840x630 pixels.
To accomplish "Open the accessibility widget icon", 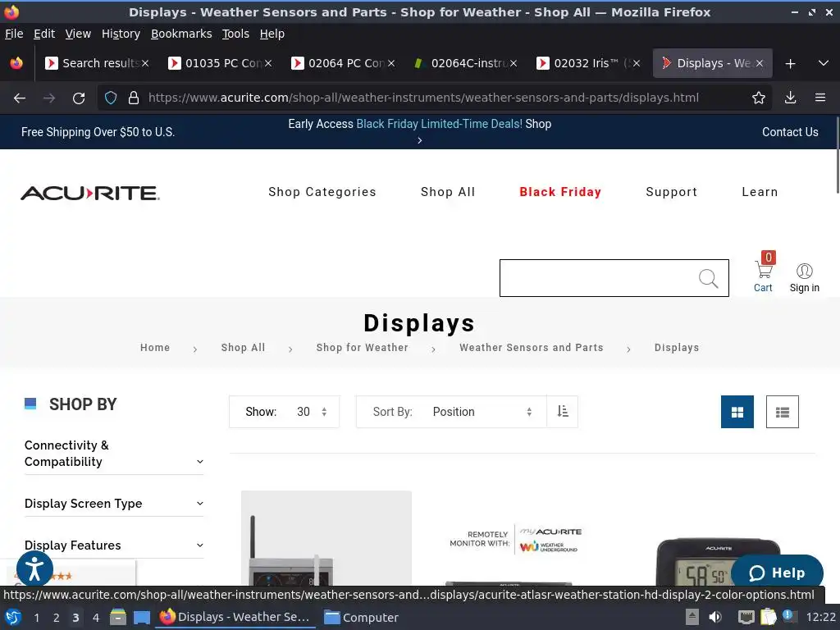I will pyautogui.click(x=34, y=569).
